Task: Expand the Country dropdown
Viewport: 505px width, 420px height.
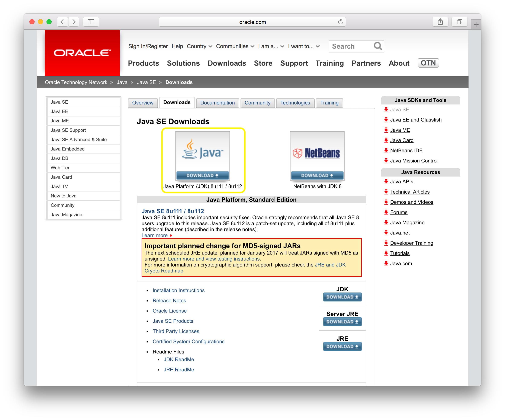Action: 199,46
